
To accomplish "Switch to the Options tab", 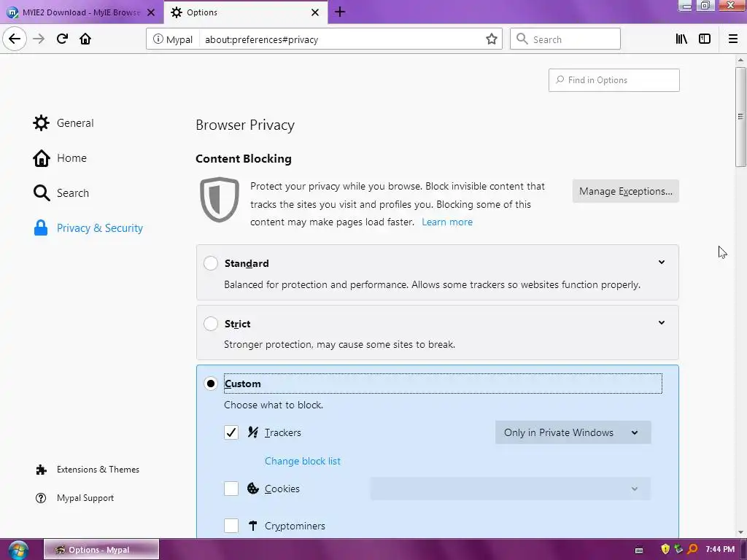I will [245, 12].
